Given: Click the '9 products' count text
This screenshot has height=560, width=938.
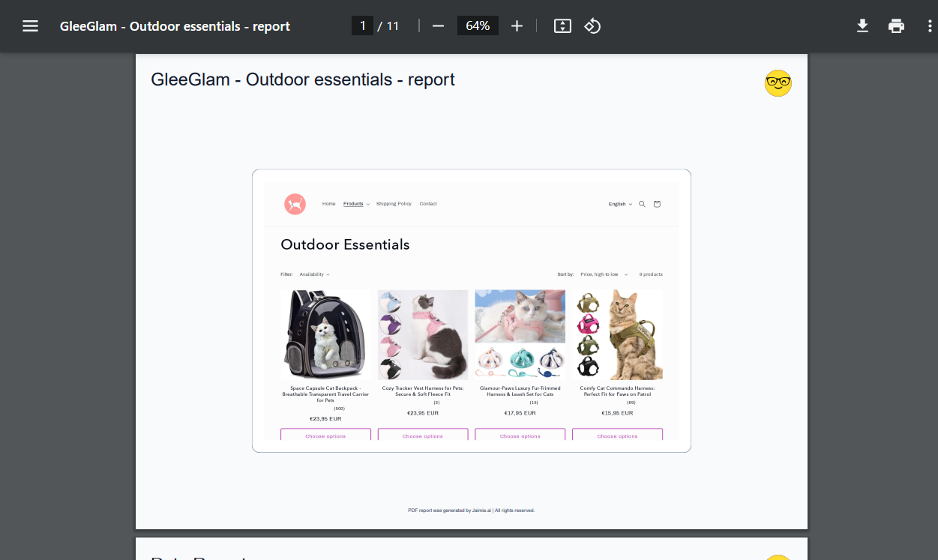Looking at the screenshot, I should pyautogui.click(x=651, y=274).
